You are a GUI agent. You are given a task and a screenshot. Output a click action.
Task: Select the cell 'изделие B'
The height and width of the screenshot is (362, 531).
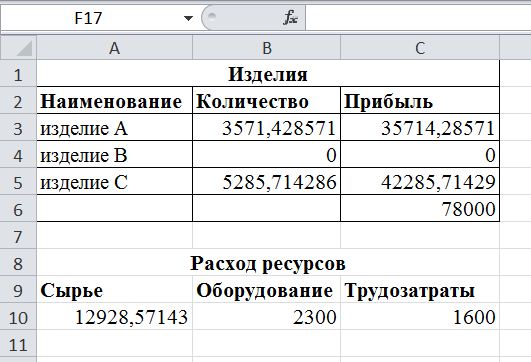(x=114, y=155)
